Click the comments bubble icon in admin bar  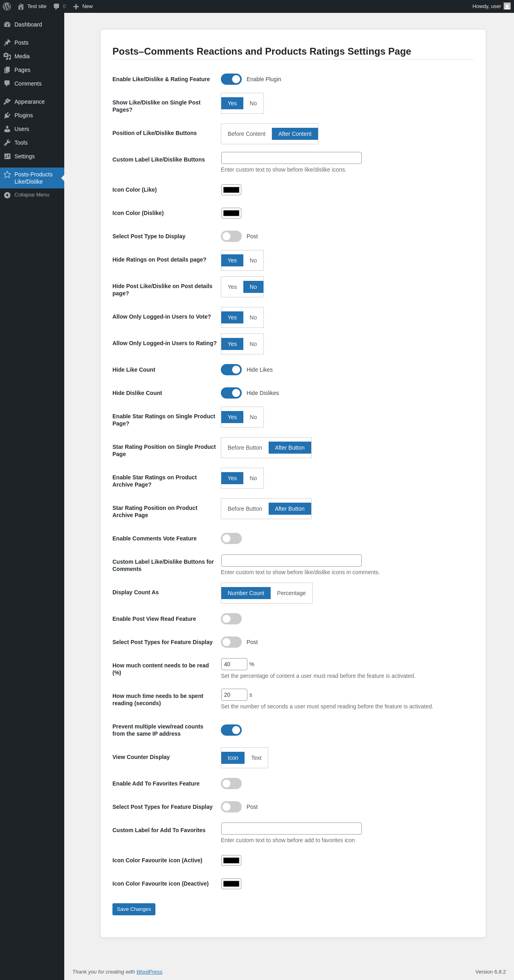coord(57,6)
